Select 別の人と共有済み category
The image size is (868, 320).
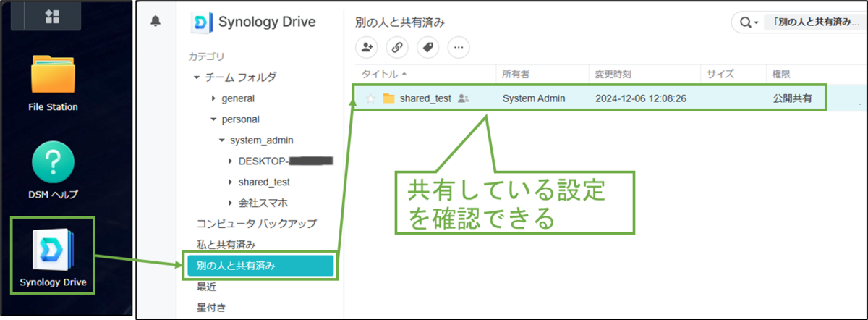[260, 266]
